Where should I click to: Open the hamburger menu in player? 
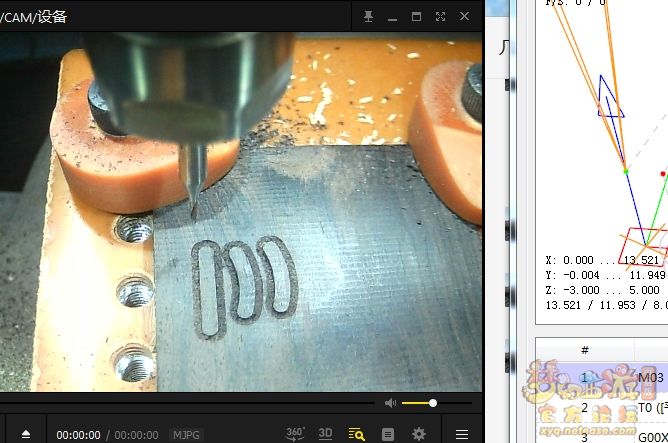[462, 434]
